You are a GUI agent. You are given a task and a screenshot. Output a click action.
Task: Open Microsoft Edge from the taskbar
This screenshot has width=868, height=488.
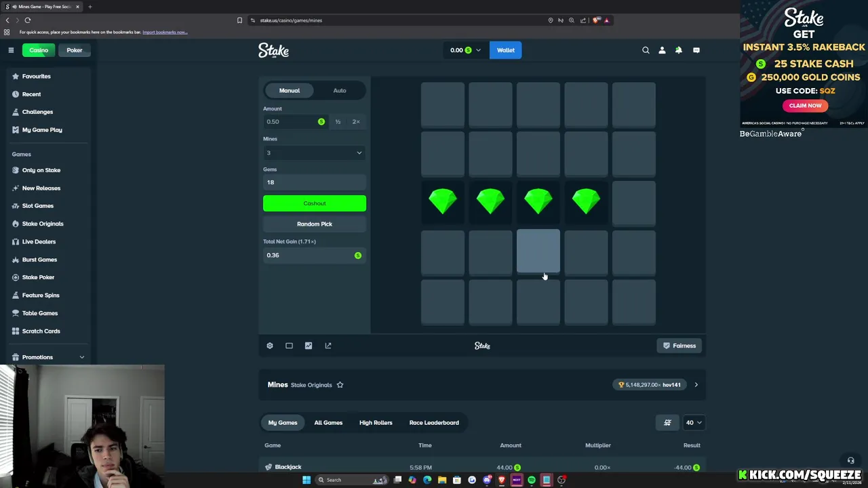point(427,480)
